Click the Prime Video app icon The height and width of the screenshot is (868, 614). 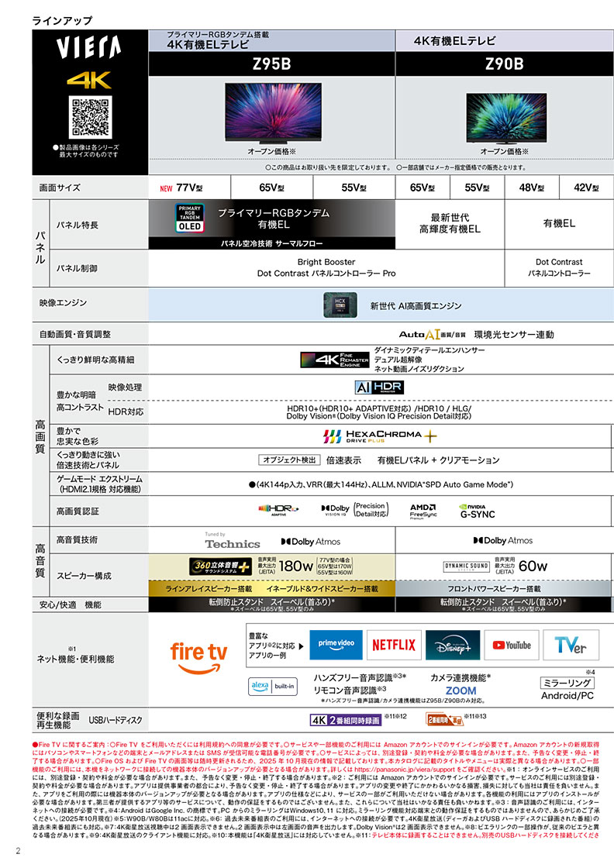[x=336, y=644]
